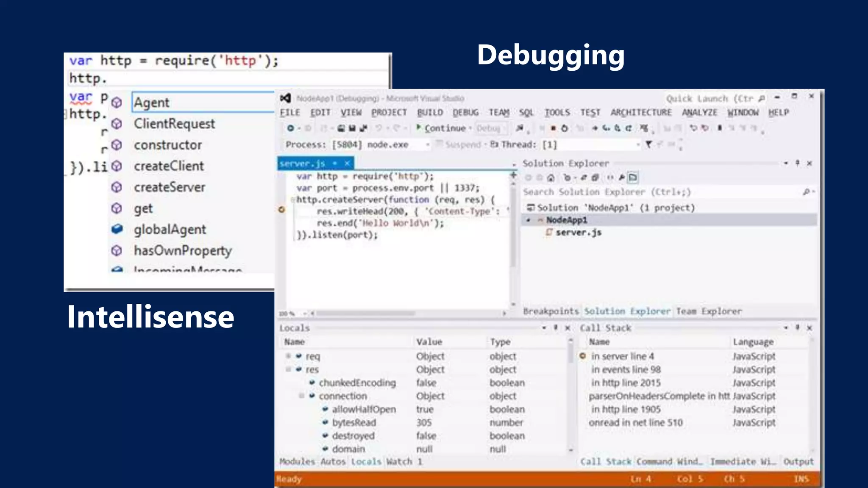This screenshot has width=868, height=488.
Task: Collapse the connection node in Locals
Action: 301,396
